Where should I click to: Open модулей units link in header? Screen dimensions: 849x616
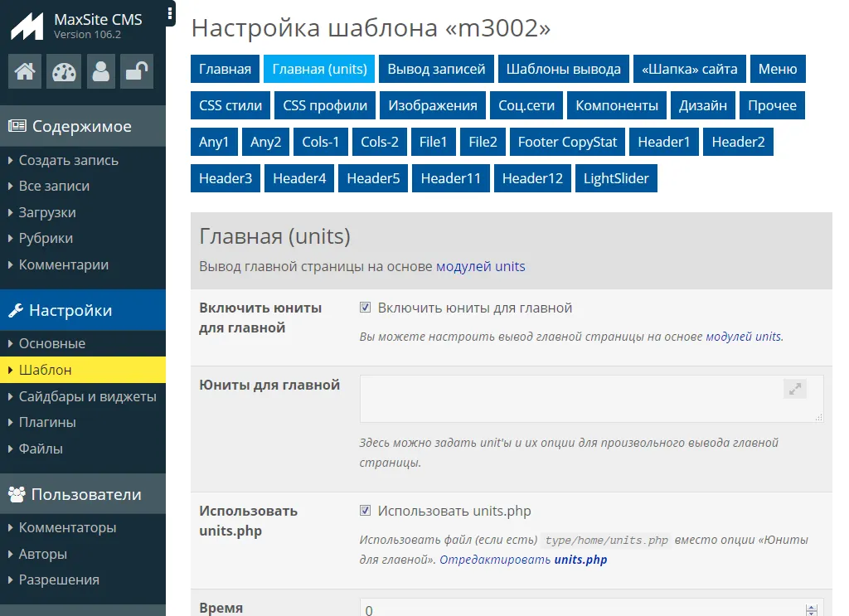point(480,266)
